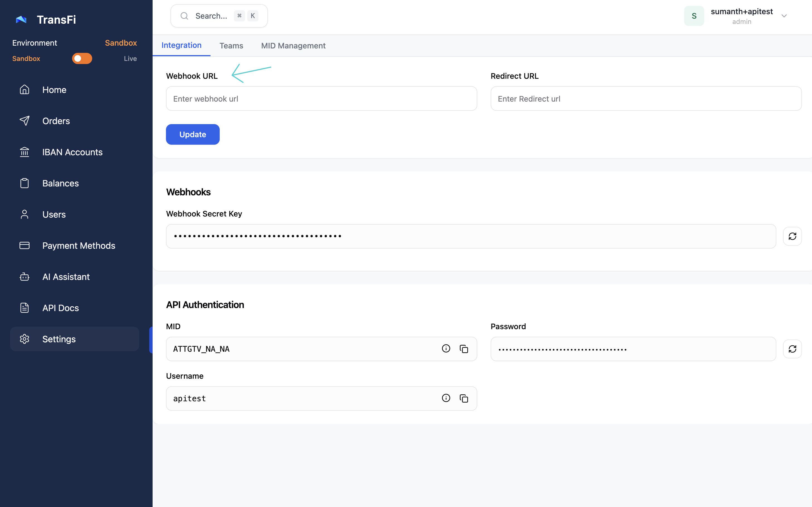Open the MID Management tab

tap(293, 46)
